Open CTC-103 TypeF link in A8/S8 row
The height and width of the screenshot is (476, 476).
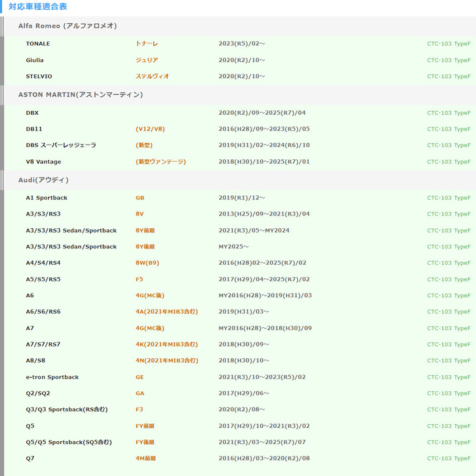pos(449,361)
